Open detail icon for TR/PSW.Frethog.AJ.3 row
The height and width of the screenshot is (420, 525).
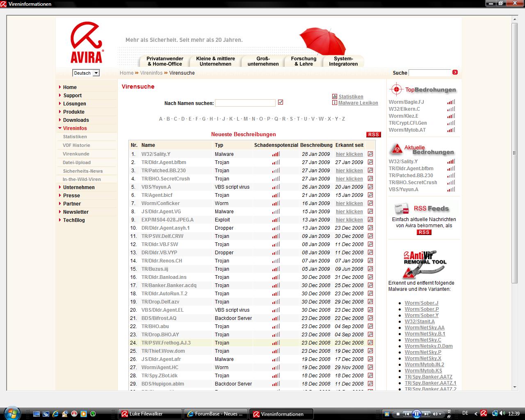370,343
